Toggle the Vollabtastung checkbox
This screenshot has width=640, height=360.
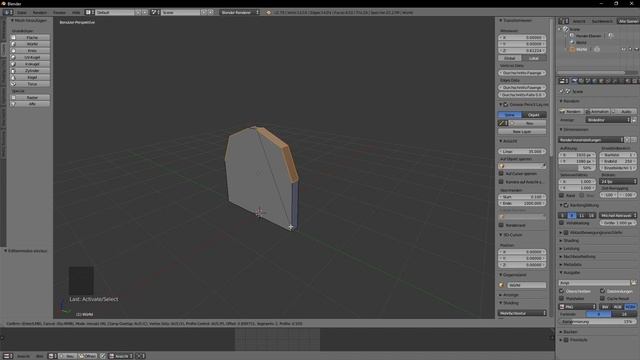click(x=562, y=223)
